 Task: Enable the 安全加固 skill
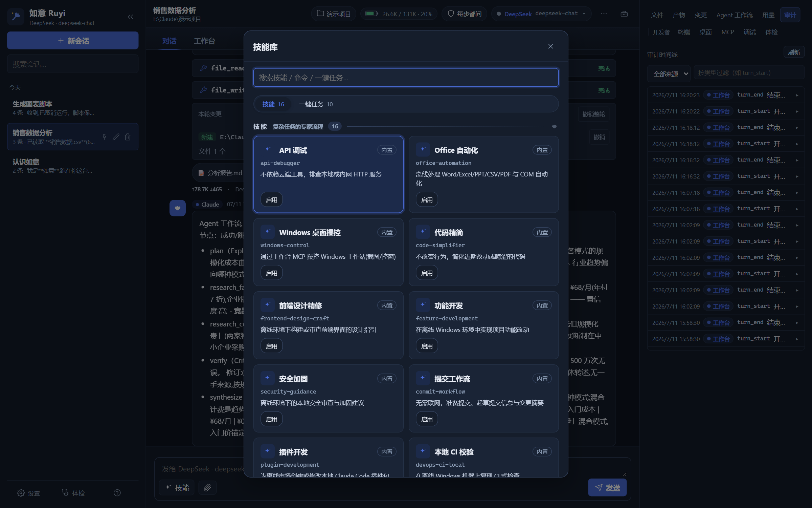271,419
